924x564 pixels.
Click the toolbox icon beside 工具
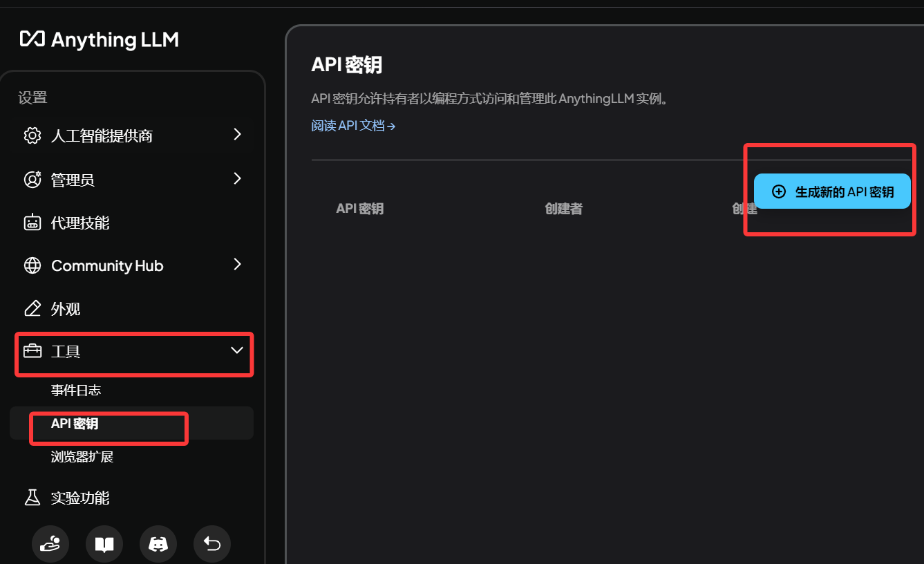click(32, 351)
